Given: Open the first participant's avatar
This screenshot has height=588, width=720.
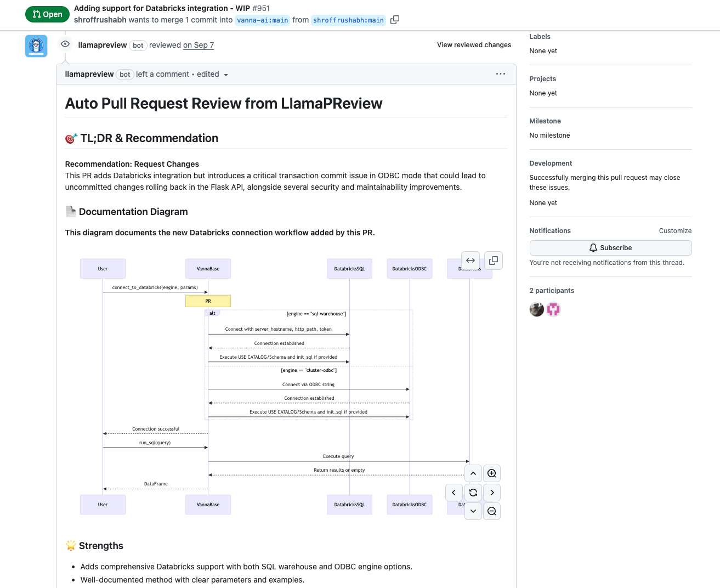Looking at the screenshot, I should (x=537, y=309).
